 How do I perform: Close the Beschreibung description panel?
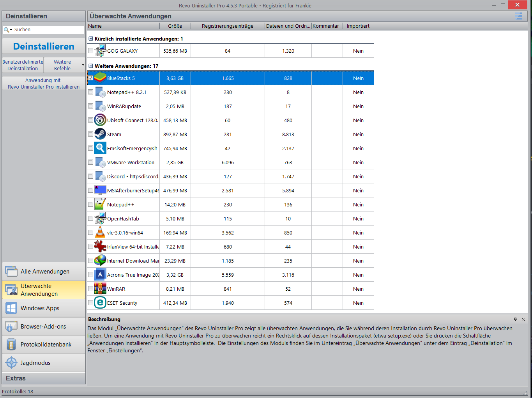[x=523, y=319]
